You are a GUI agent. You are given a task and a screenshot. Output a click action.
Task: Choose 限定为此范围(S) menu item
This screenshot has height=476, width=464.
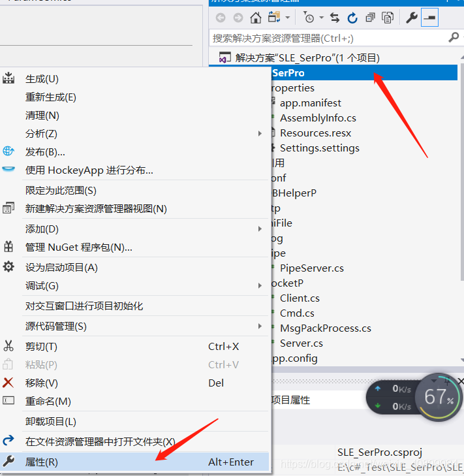pos(134,191)
